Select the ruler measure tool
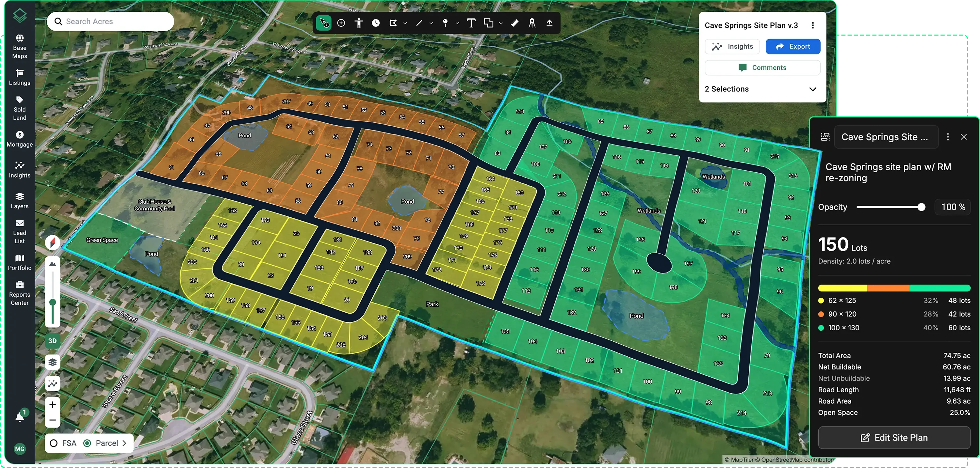The width and height of the screenshot is (980, 468). 514,23
